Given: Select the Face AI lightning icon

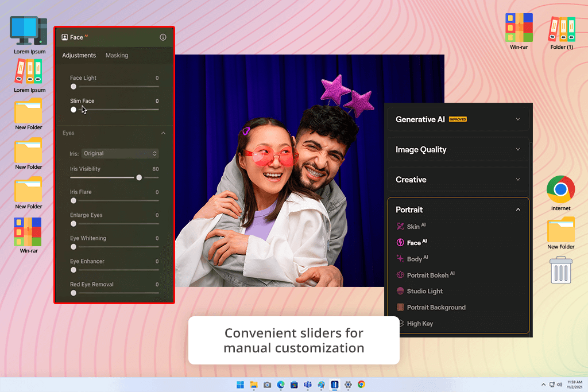Looking at the screenshot, I should point(400,242).
